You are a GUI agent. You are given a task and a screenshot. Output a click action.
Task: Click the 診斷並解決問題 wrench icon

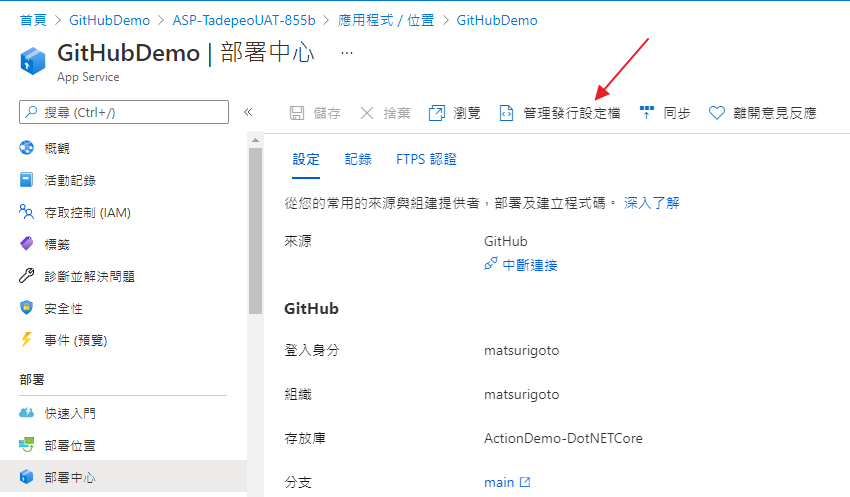click(26, 275)
